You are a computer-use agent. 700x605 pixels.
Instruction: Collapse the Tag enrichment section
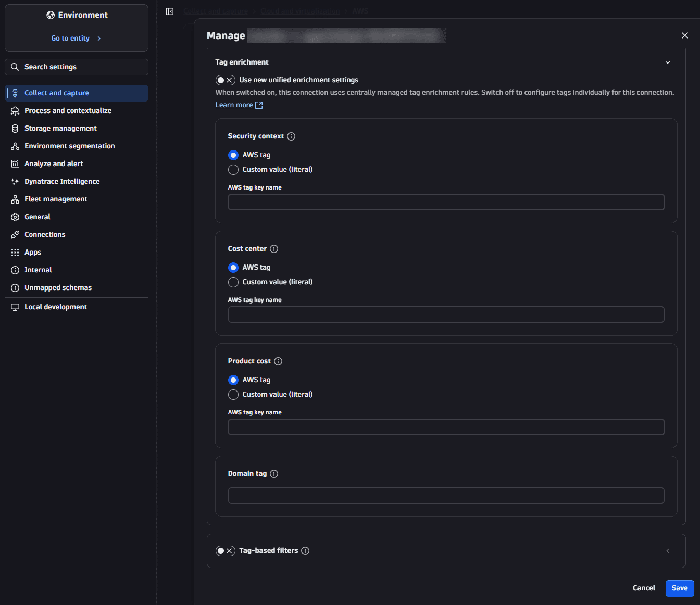click(668, 62)
